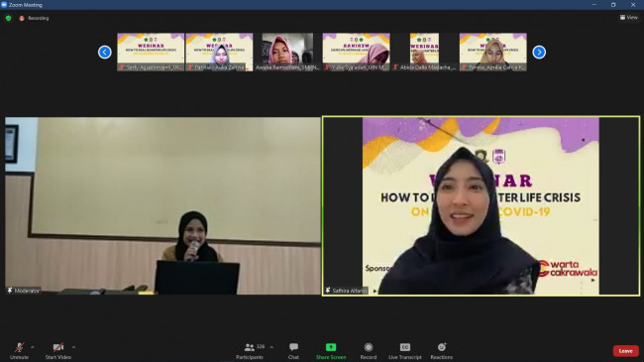The image size is (644, 362).
Task: Enable Live Transcript
Action: pos(405,351)
